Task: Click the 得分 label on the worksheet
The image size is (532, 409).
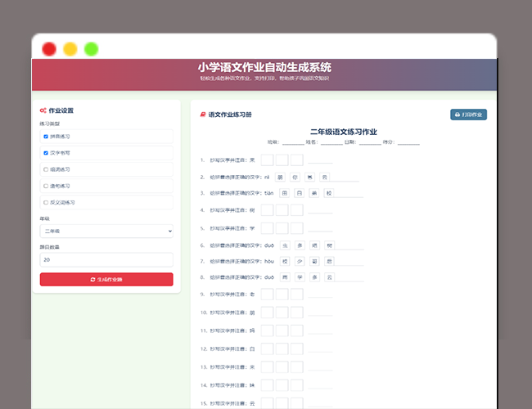Action: 389,142
